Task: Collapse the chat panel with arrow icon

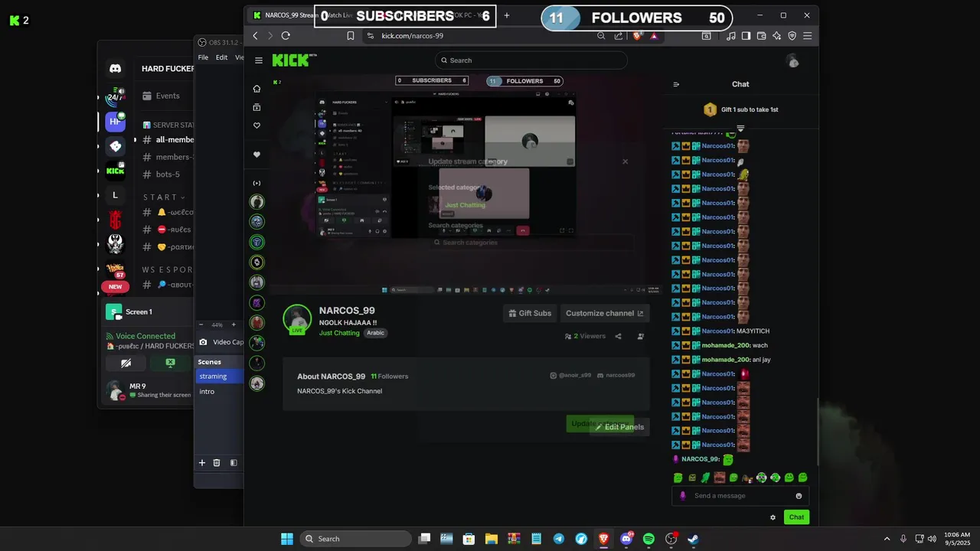Action: [676, 84]
